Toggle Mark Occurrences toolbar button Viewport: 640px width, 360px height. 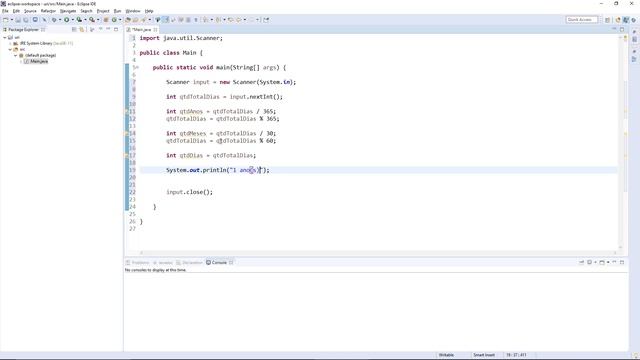(166, 20)
